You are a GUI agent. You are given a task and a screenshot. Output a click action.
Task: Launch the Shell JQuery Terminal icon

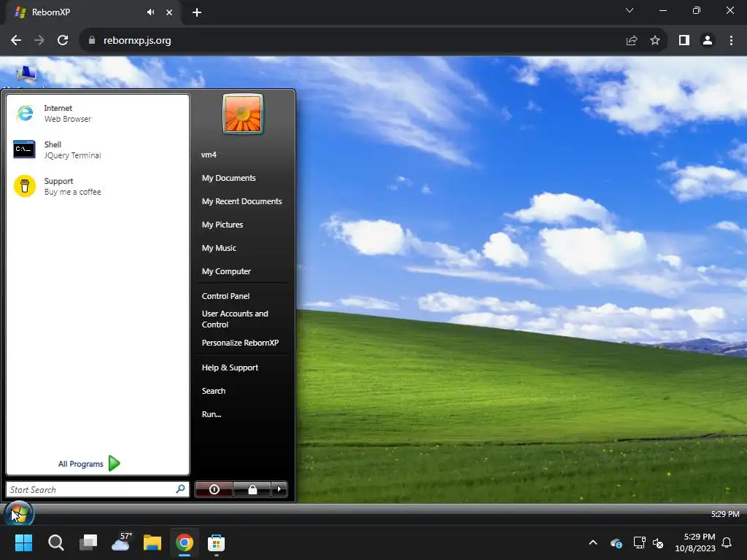(x=24, y=149)
